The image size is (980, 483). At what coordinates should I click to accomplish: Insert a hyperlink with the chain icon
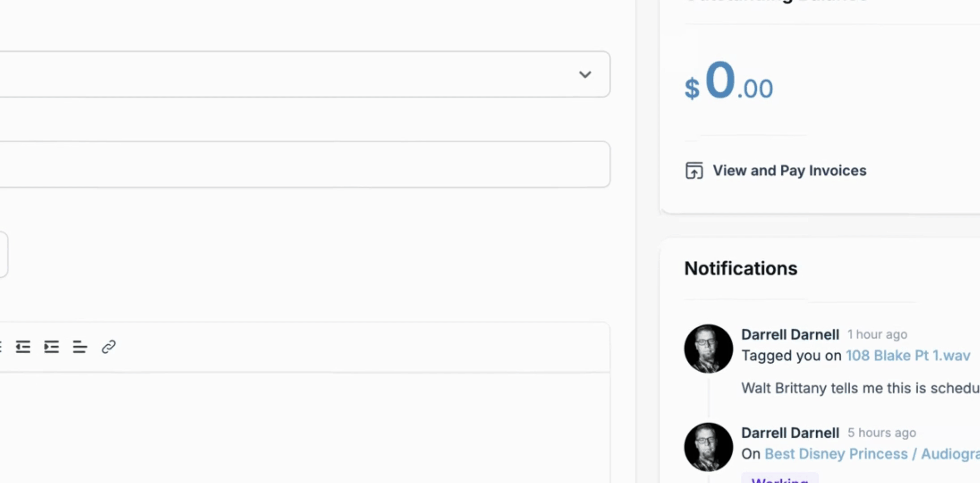pos(109,347)
